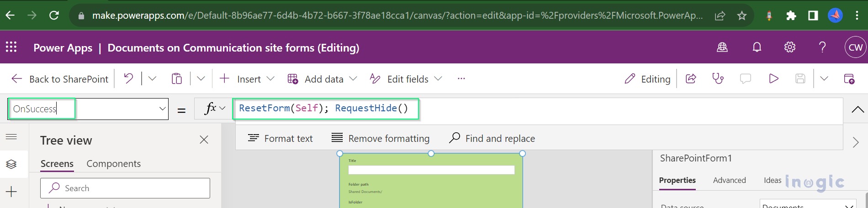This screenshot has height=208, width=868.
Task: Click the Paste clipboard icon
Action: (x=177, y=78)
